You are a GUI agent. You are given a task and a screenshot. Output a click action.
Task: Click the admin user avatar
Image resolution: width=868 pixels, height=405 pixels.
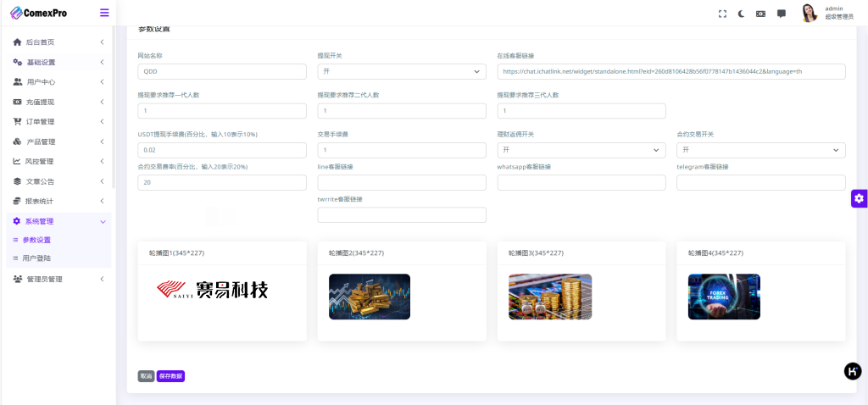click(x=809, y=14)
